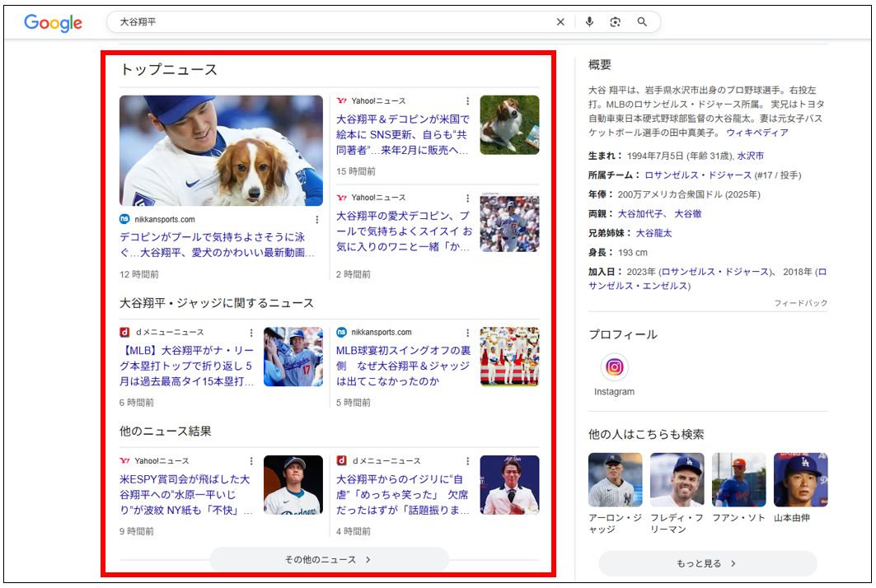Open dog on grass thumbnail
The height and width of the screenshot is (588, 876).
pos(509,125)
